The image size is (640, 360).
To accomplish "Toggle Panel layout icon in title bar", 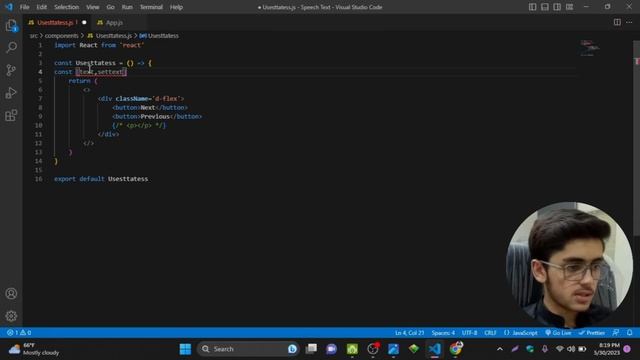I will tap(544, 7).
